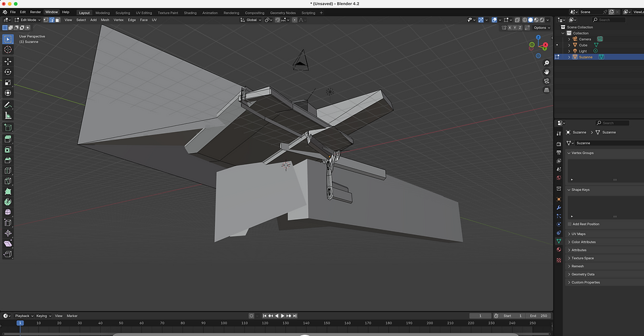The height and width of the screenshot is (336, 644).
Task: Select the Extrude Region tool
Action: (8, 140)
